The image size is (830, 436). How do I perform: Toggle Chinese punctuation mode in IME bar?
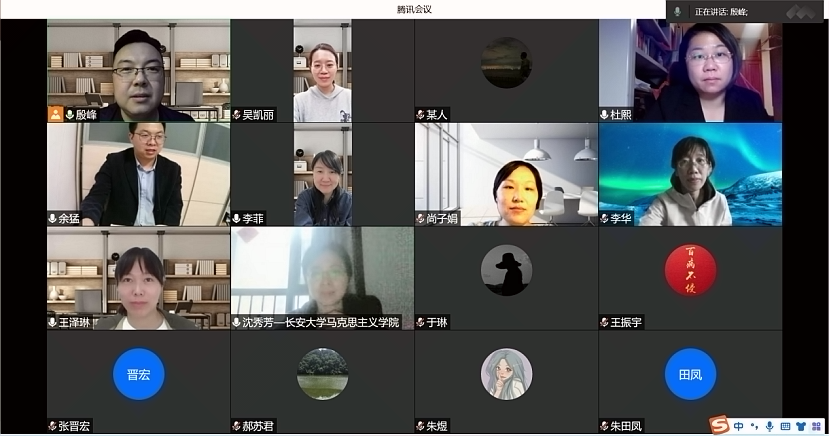754,426
